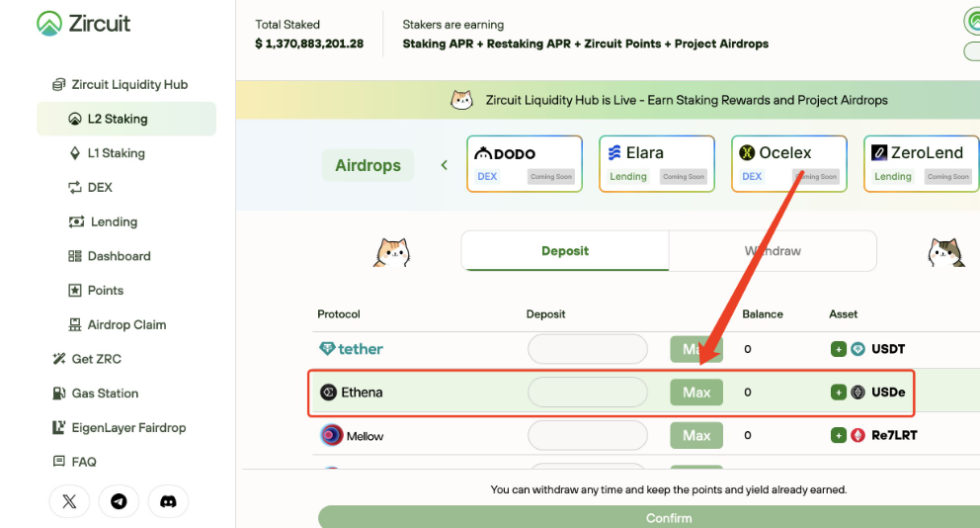Open the DODO DEX airdrop card
The height and width of the screenshot is (528, 980).
(x=525, y=164)
